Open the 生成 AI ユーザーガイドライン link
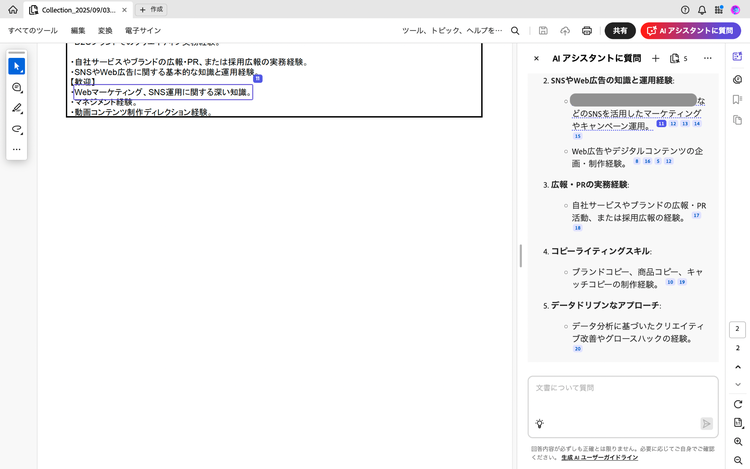Screen dimensions: 750x469 tap(601, 457)
